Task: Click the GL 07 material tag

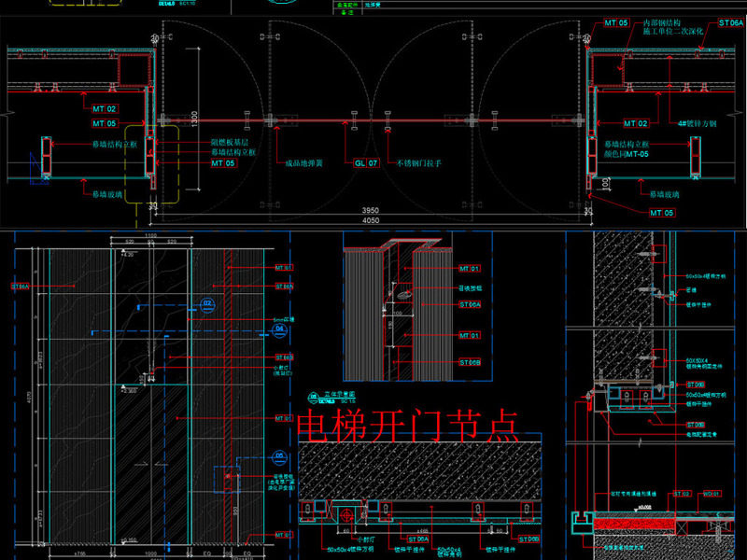Action: [x=366, y=162]
